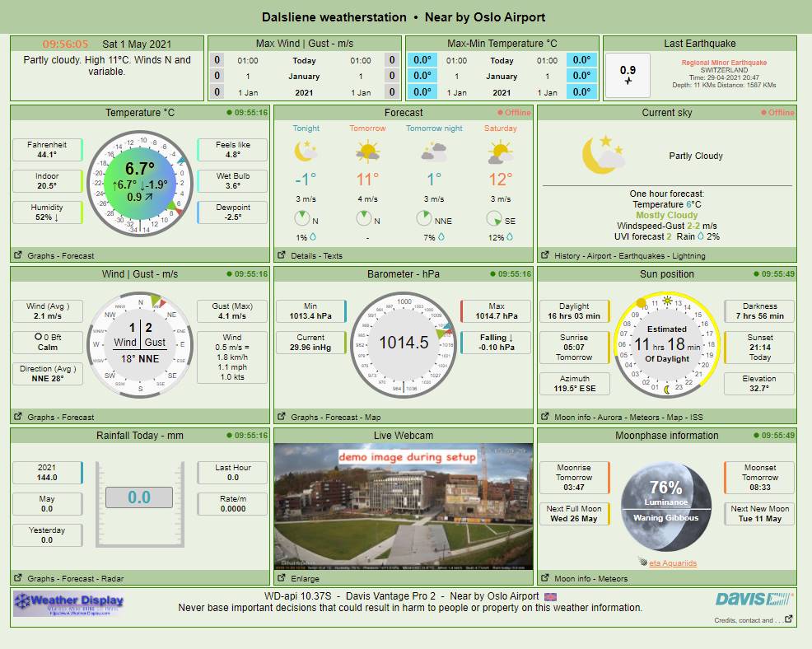Click the raindrop icon next to 12%

pos(510,237)
